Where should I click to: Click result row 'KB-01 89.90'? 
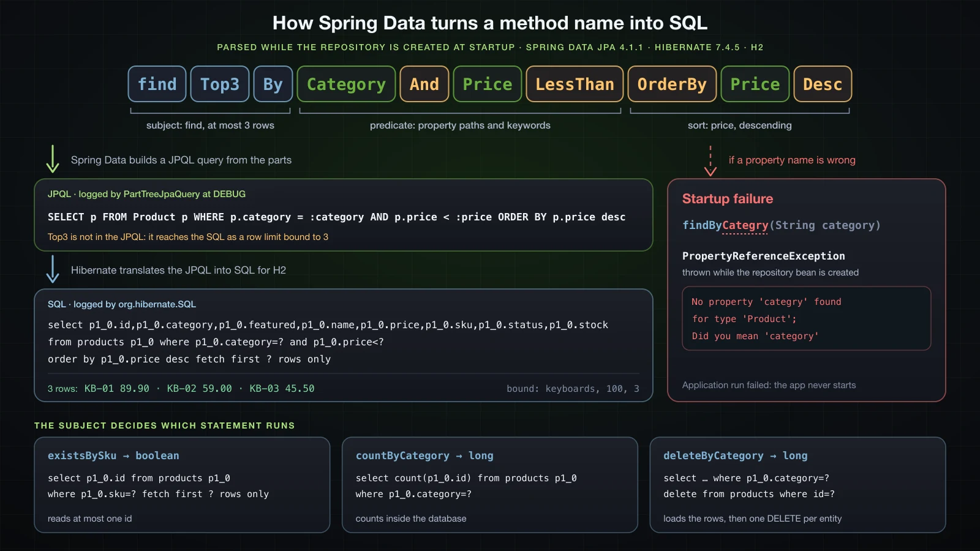point(117,389)
